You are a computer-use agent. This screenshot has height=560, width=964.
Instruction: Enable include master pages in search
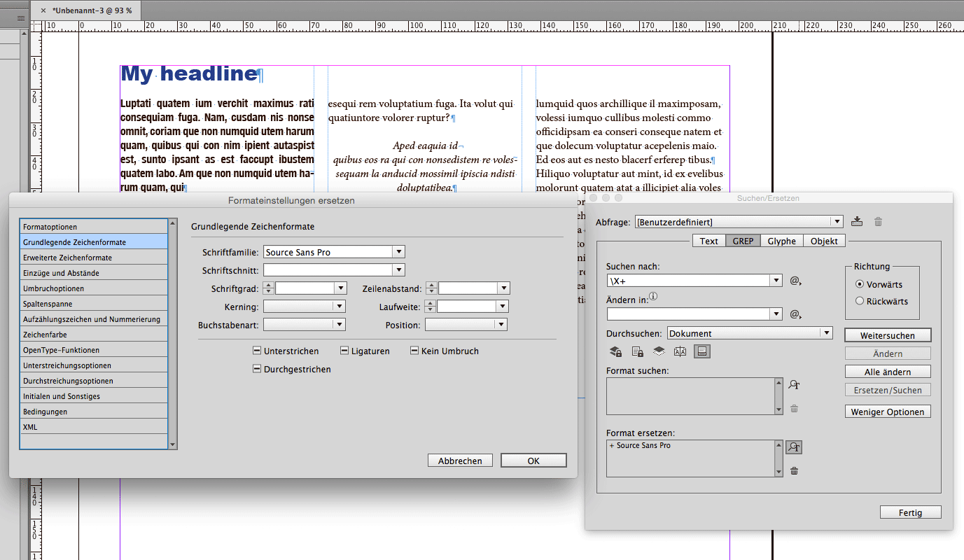679,351
